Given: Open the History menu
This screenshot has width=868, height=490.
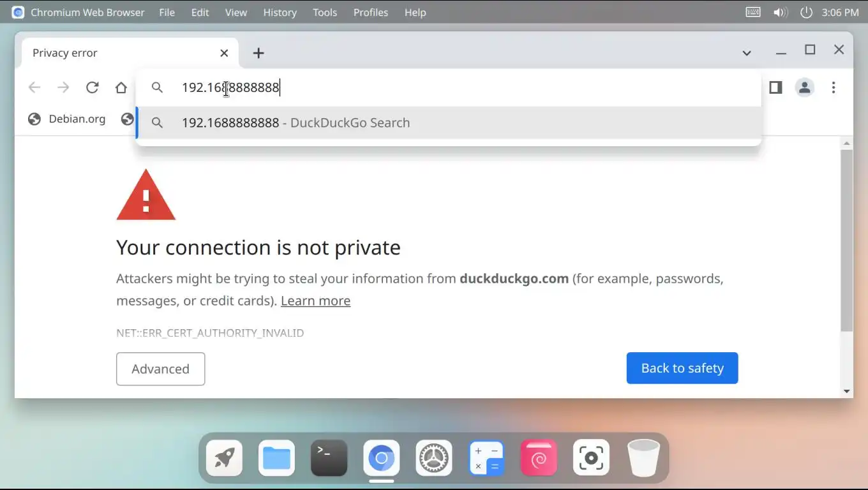Looking at the screenshot, I should click(x=280, y=12).
